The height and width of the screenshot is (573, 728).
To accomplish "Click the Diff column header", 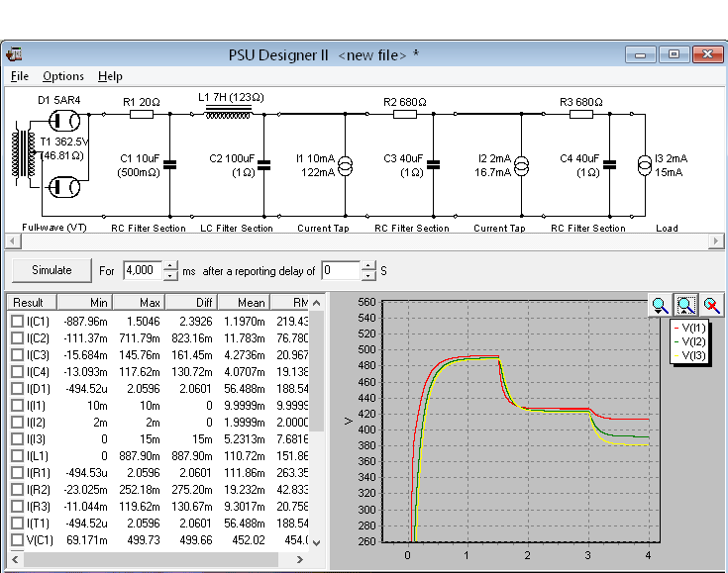I will 191,303.
